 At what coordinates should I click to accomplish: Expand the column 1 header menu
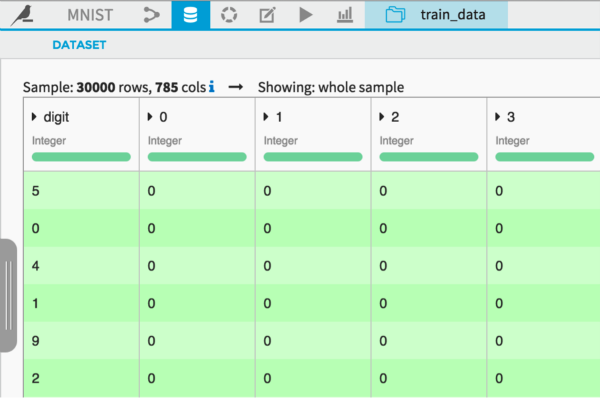pos(266,117)
